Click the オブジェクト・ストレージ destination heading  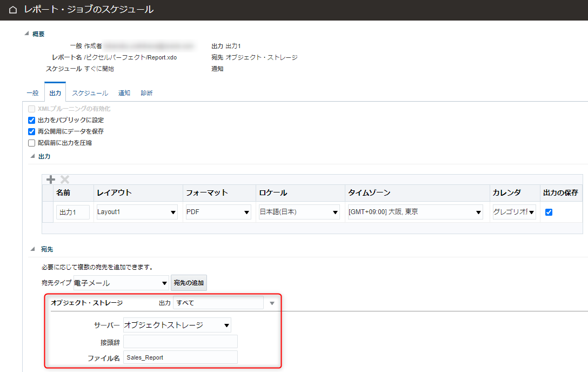[x=86, y=303]
